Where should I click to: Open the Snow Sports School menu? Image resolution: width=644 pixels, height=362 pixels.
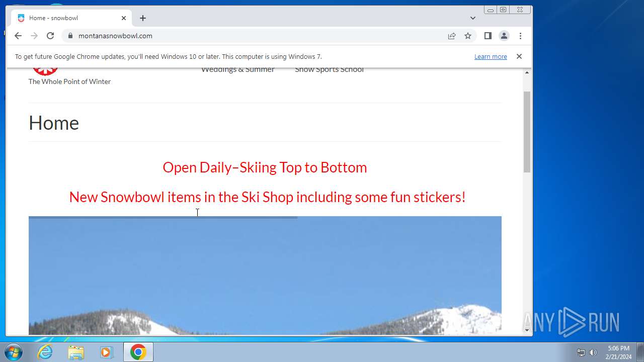pos(329,70)
